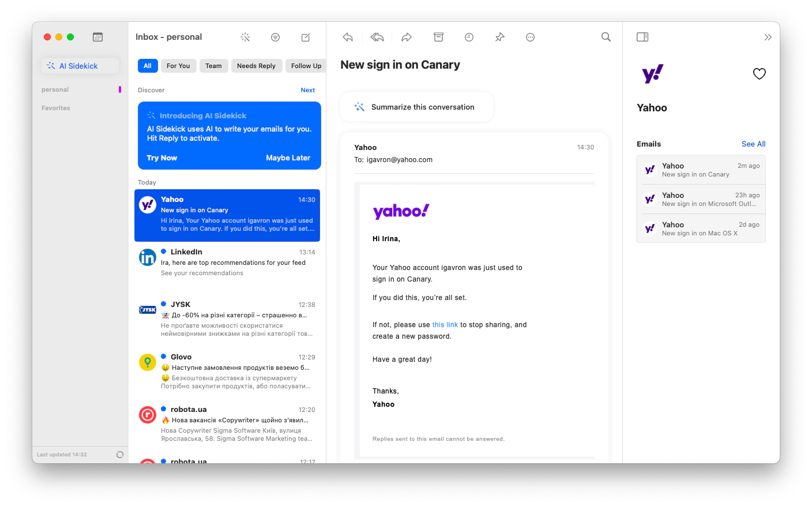The height and width of the screenshot is (506, 812).
Task: Click Next in the Discover section
Action: (308, 90)
